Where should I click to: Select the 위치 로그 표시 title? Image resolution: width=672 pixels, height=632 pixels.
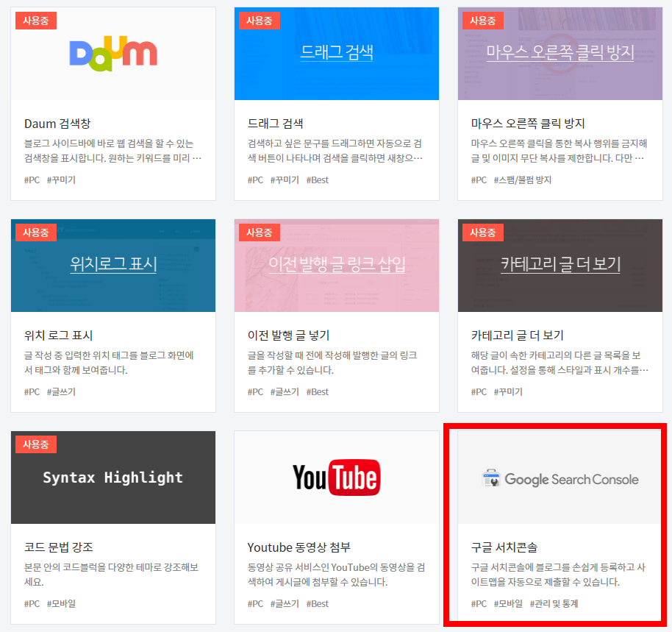58,335
